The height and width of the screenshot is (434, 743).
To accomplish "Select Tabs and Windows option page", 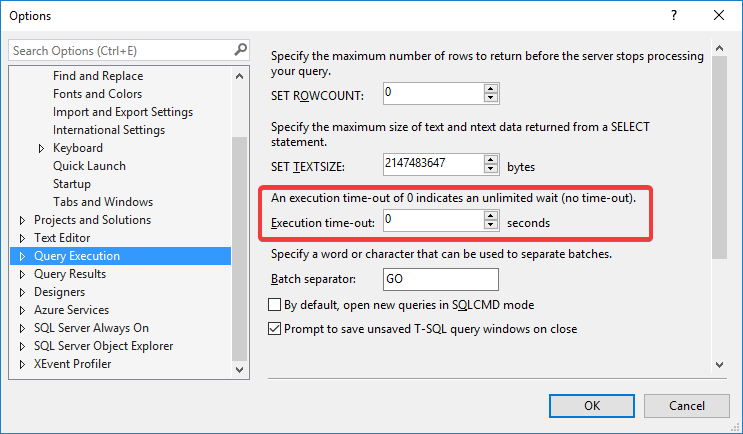I will point(103,202).
